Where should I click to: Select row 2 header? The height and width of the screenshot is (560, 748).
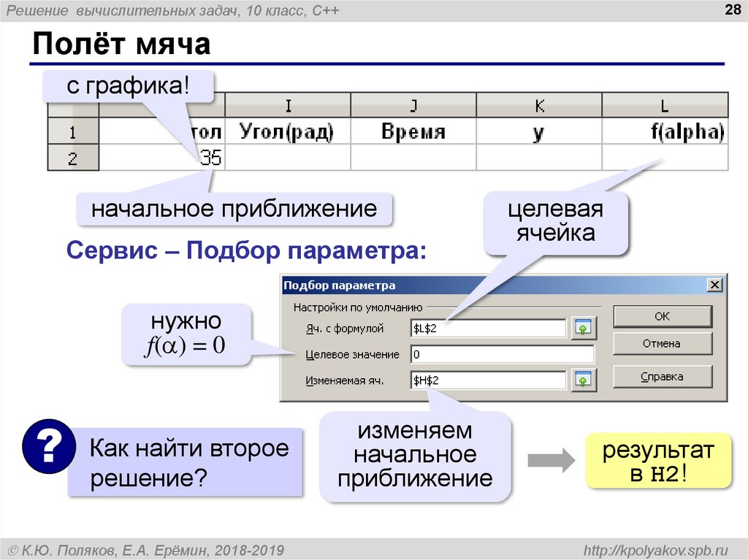coord(73,158)
